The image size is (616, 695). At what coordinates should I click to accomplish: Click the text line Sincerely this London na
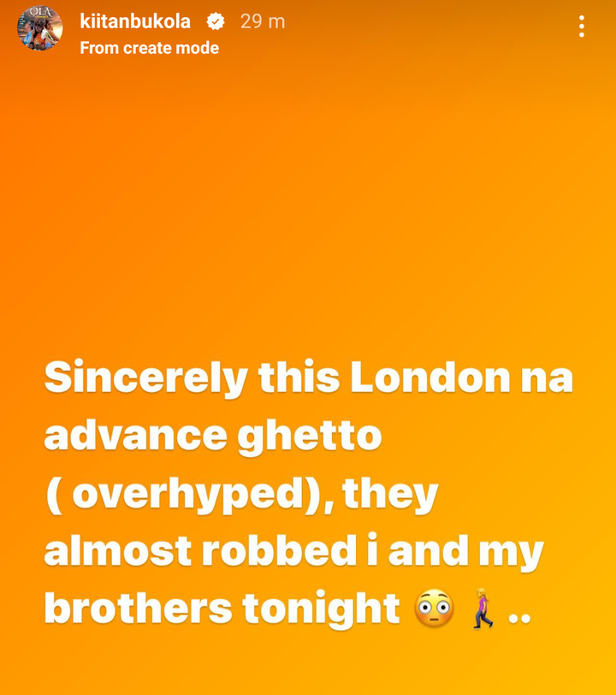pyautogui.click(x=309, y=379)
